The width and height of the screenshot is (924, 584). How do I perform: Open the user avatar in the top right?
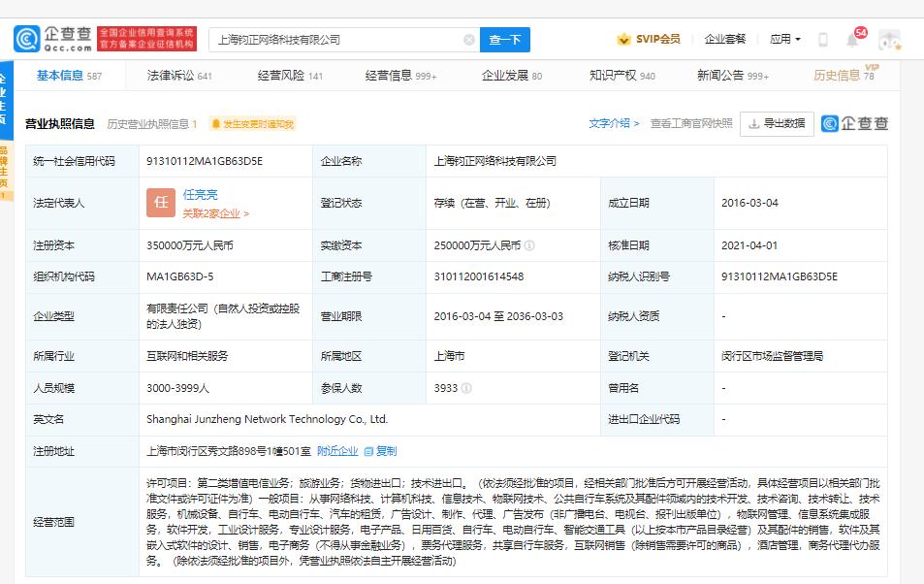click(889, 40)
